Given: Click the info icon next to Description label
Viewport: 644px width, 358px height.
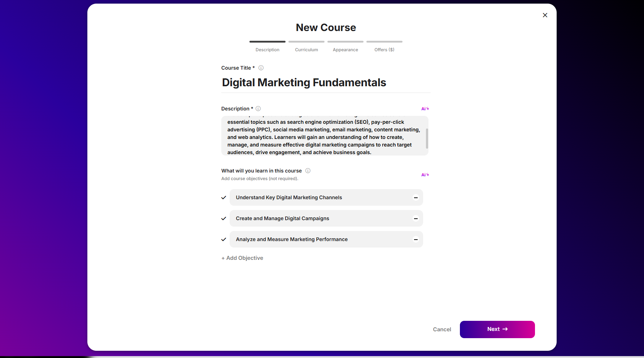Looking at the screenshot, I should pyautogui.click(x=258, y=109).
